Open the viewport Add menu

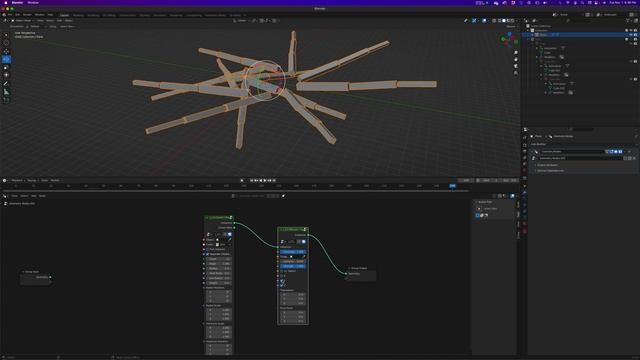(x=59, y=20)
